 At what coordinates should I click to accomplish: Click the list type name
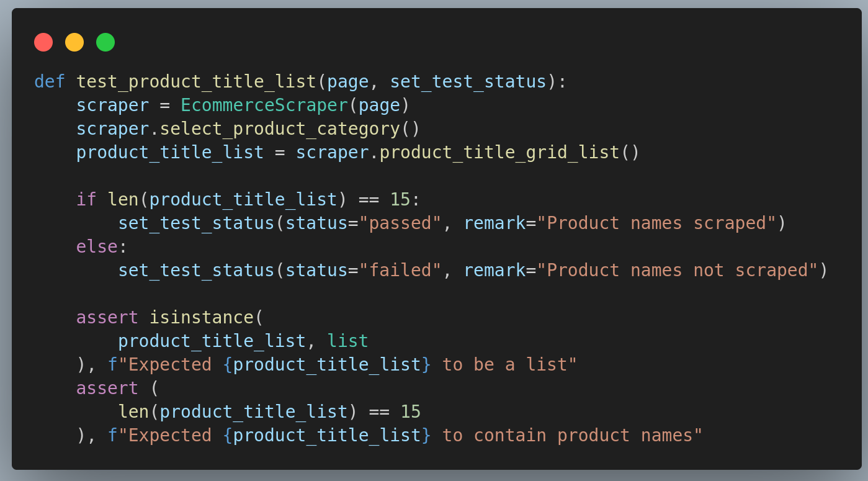(347, 340)
